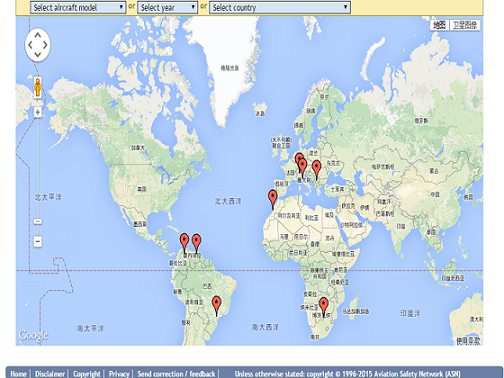Click the zoom slider handle
Screen dimensions: 504x378
coord(38,221)
